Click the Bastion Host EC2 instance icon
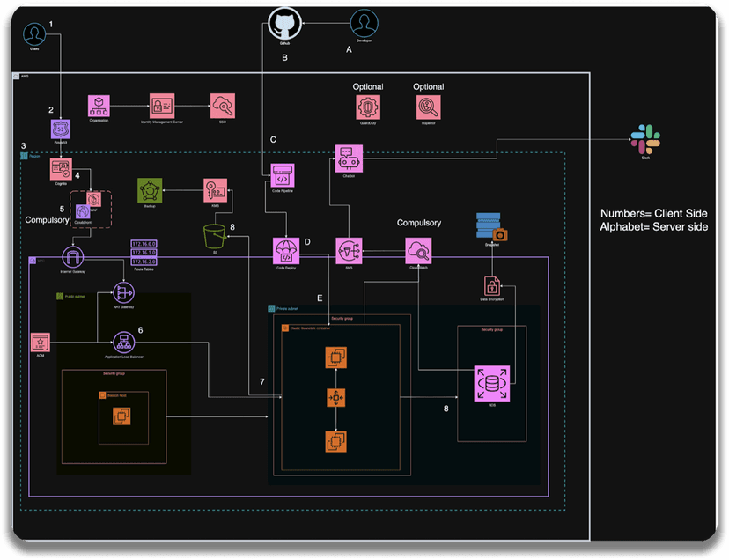 [x=121, y=416]
